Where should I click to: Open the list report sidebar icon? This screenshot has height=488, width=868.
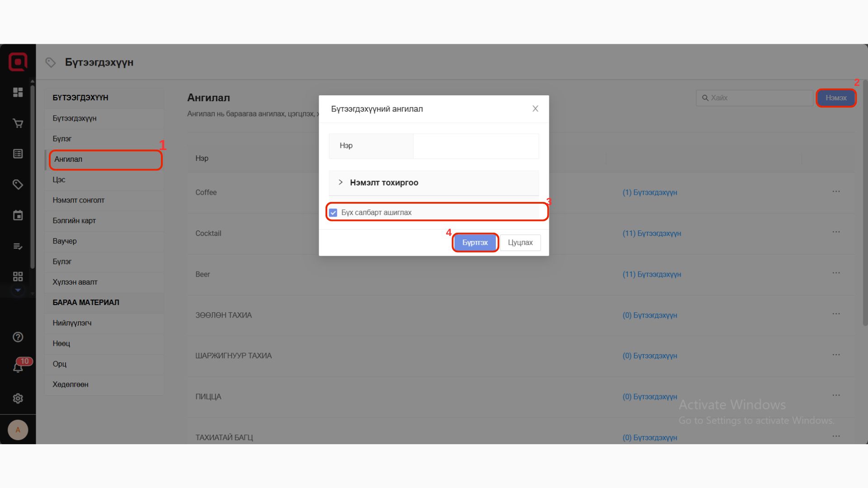click(x=18, y=154)
